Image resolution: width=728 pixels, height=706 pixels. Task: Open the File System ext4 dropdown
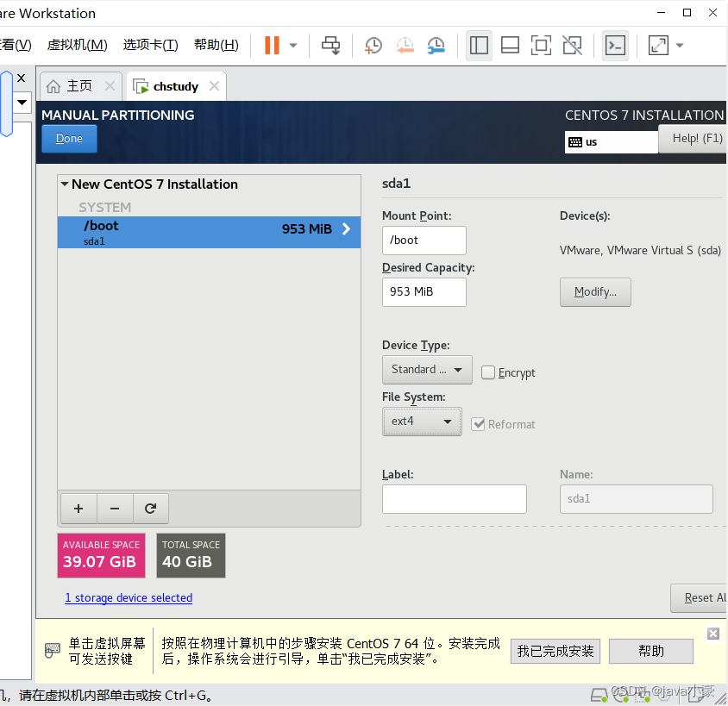click(x=422, y=422)
